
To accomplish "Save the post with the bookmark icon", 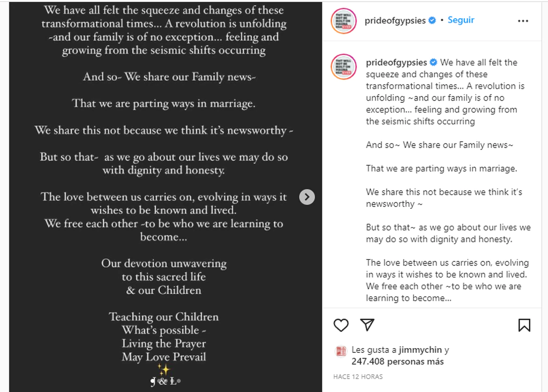I will tap(524, 325).
